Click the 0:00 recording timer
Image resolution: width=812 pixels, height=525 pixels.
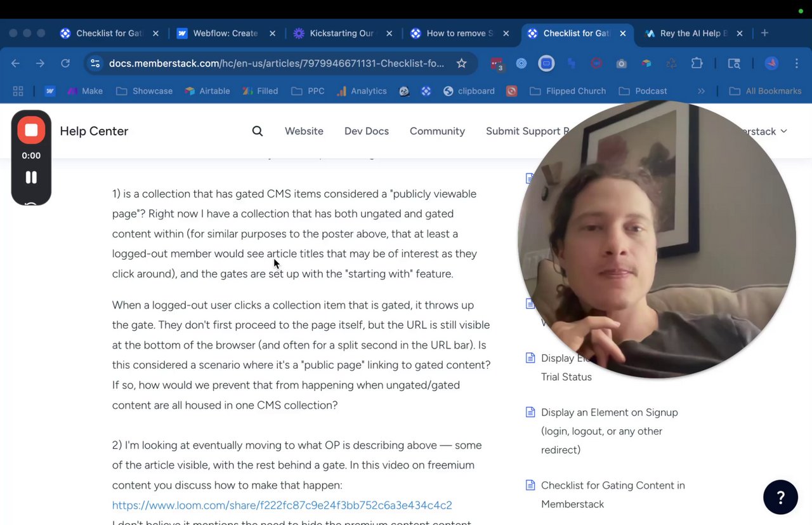pos(31,156)
